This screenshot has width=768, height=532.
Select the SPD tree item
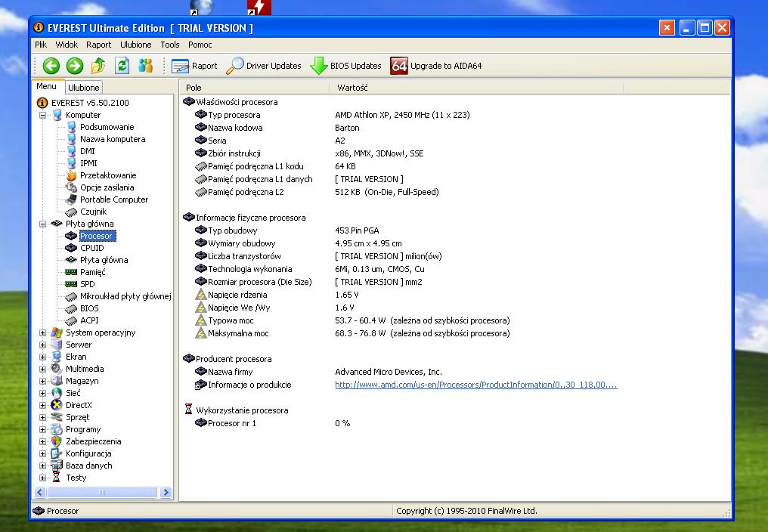(x=88, y=284)
